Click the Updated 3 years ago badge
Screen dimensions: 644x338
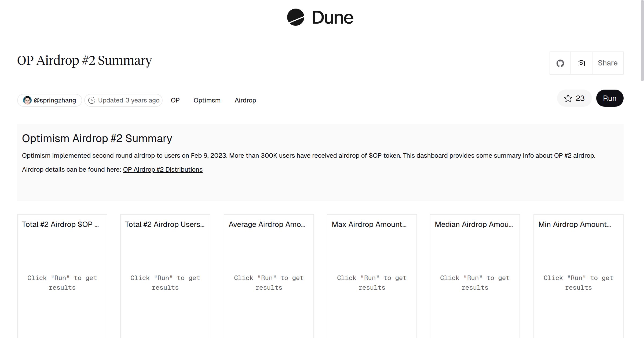[x=129, y=100]
